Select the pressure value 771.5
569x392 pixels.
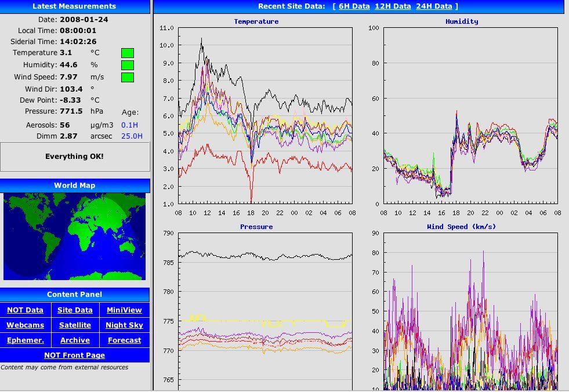pyautogui.click(x=71, y=111)
